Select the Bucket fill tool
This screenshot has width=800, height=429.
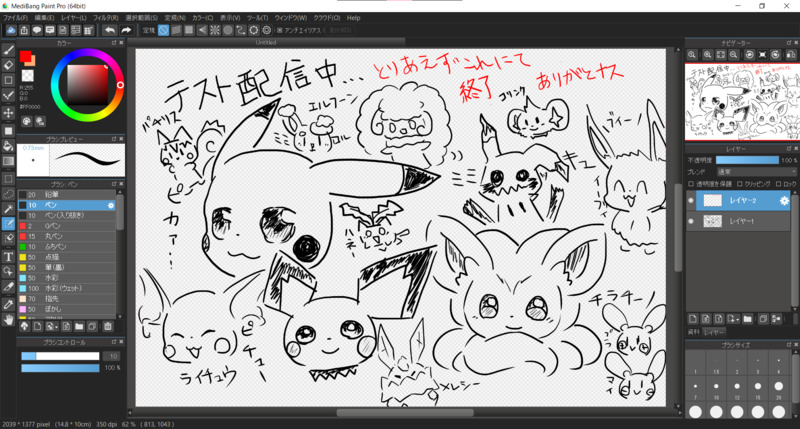8,146
